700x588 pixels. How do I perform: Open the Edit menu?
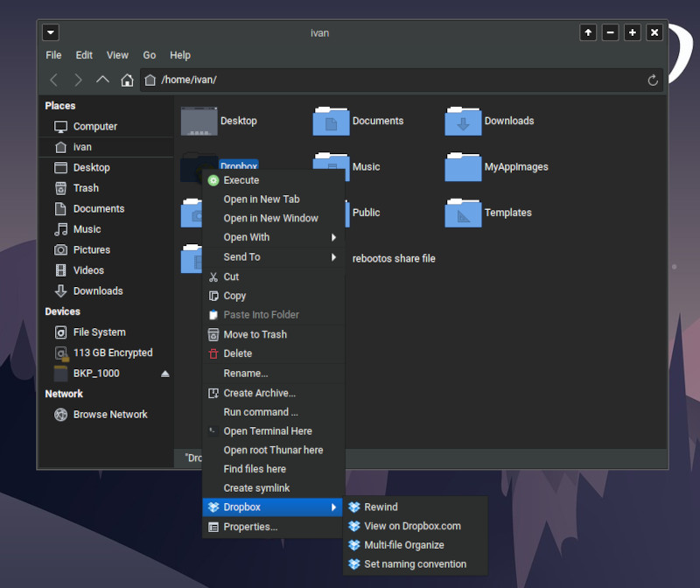coord(84,55)
